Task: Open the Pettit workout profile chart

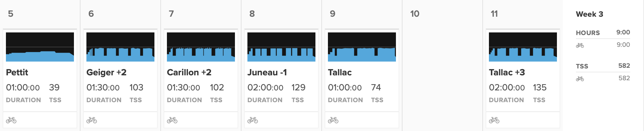Action: 40,47
